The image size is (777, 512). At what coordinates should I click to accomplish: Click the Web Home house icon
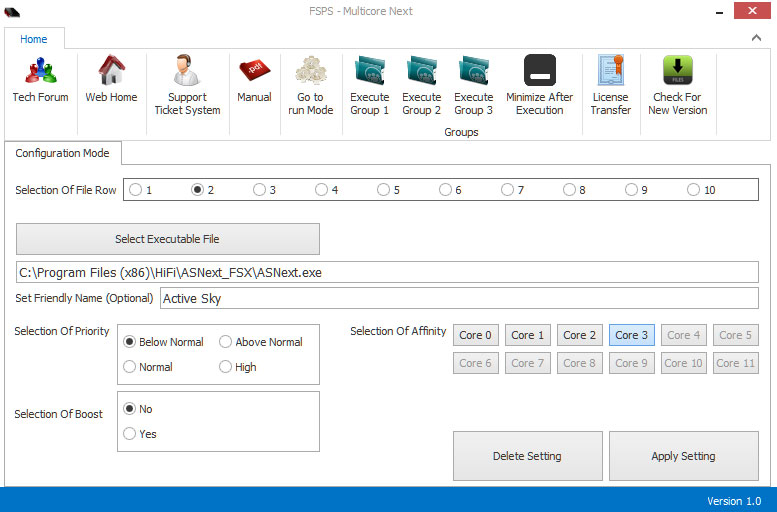[110, 72]
